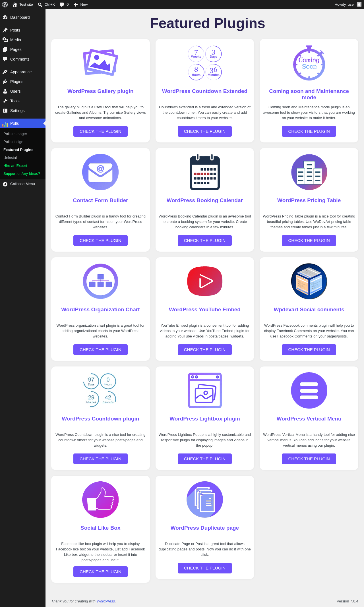Click the Booking Calendar icon
The image size is (364, 607).
pyautogui.click(x=205, y=172)
